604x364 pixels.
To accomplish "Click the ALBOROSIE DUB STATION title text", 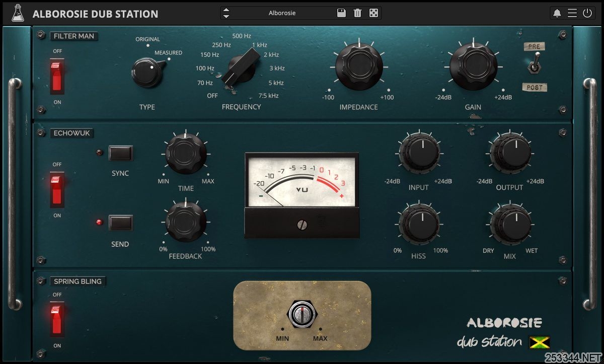I will tap(95, 14).
